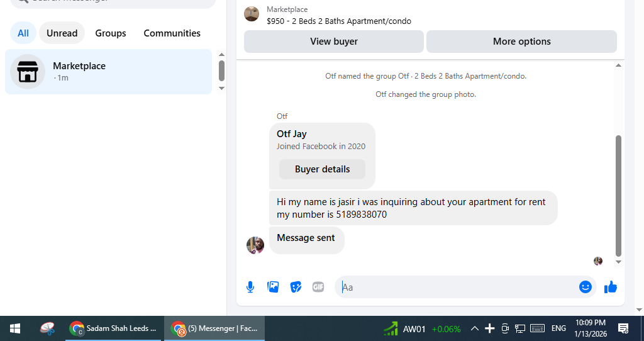Open the GIF picker icon
The width and height of the screenshot is (644, 341).
tap(318, 287)
